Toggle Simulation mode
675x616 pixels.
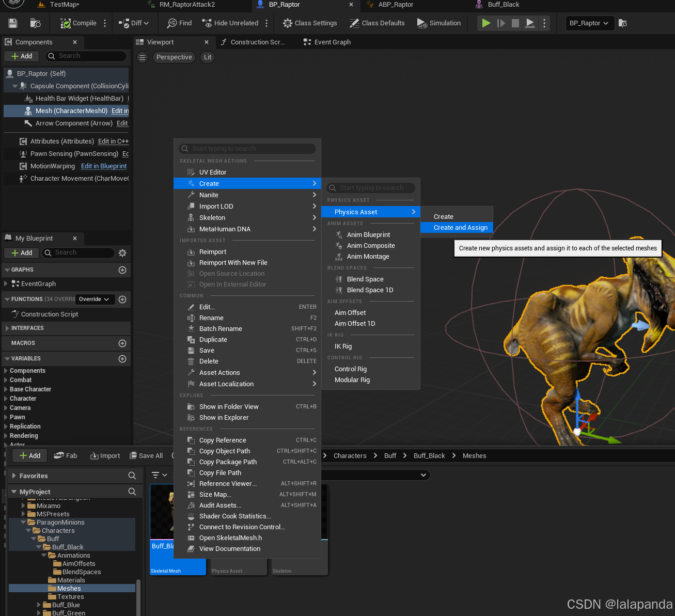pos(439,23)
